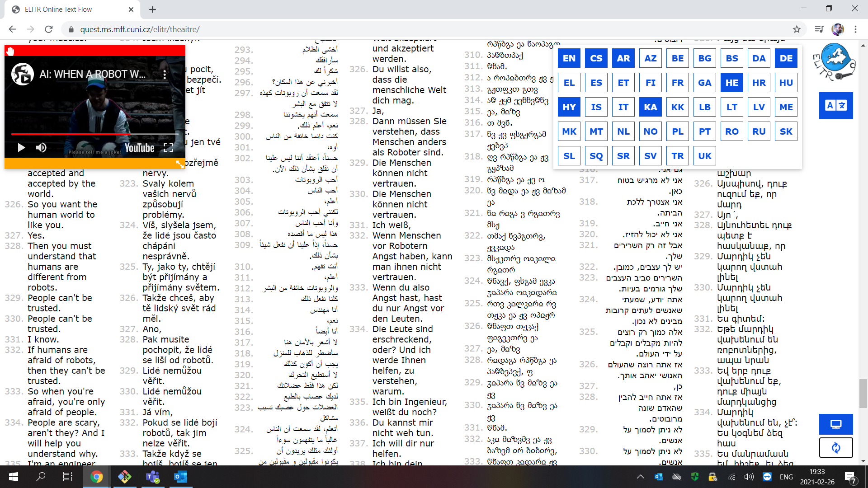Open Chrome's three-dot menu
The width and height of the screenshot is (868, 488).
(x=855, y=29)
